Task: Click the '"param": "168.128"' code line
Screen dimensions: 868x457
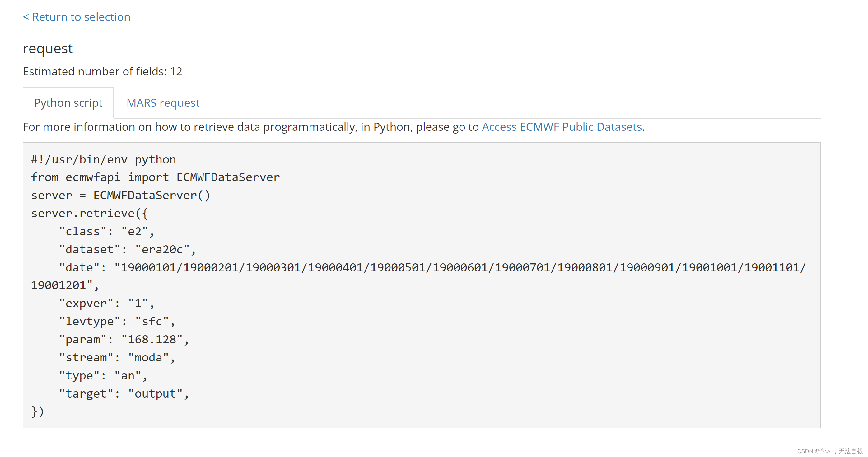Action: [x=124, y=340]
